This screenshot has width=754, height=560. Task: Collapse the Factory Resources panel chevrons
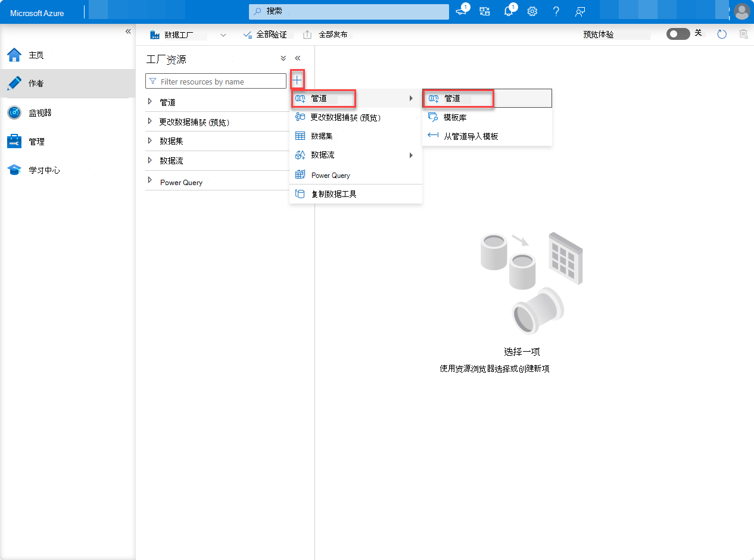tap(298, 58)
